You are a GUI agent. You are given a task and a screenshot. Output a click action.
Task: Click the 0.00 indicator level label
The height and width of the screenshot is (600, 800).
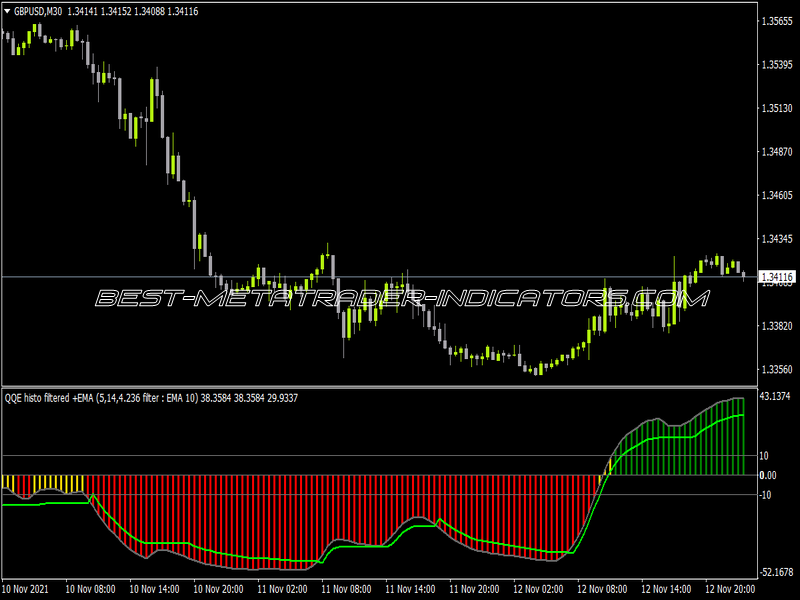[768, 476]
